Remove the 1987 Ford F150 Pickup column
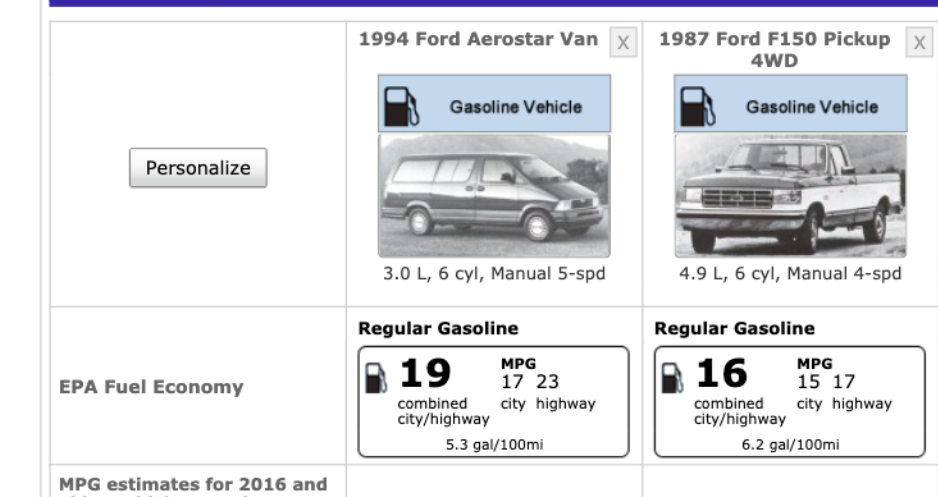Viewport: 938px width, 497px height. 919,43
